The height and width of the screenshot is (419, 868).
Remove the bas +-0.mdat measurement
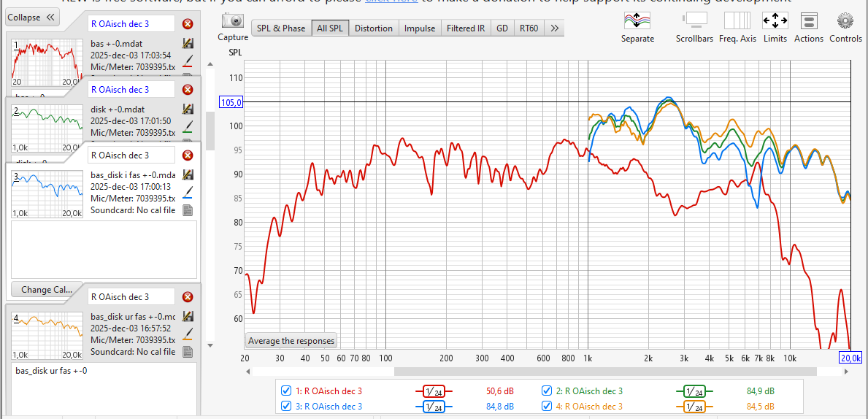pos(188,24)
